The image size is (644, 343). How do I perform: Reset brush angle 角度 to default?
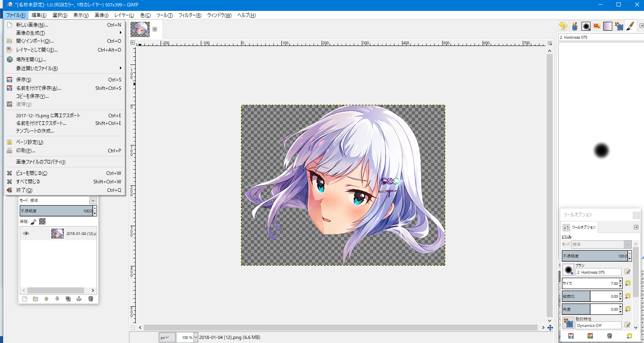(627, 309)
